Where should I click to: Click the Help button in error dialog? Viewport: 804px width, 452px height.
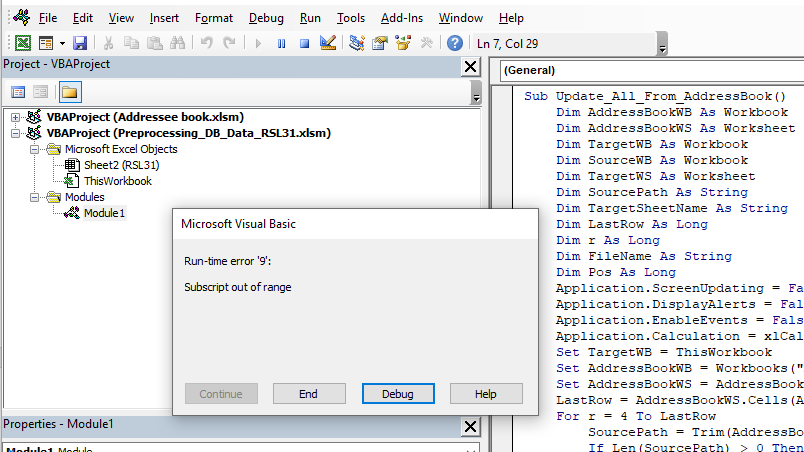point(486,394)
